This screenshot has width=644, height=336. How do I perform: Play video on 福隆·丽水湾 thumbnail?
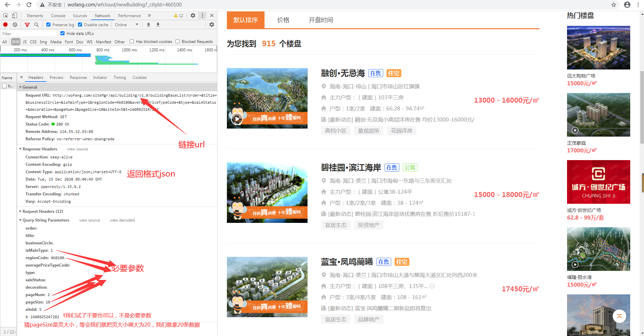point(575,265)
